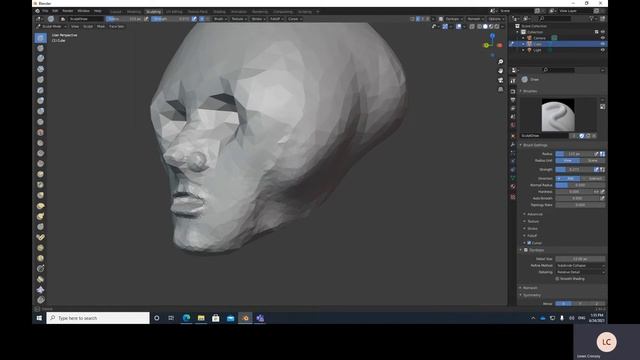The height and width of the screenshot is (360, 640).
Task: Open the Texture properties tab
Action: click(513, 197)
